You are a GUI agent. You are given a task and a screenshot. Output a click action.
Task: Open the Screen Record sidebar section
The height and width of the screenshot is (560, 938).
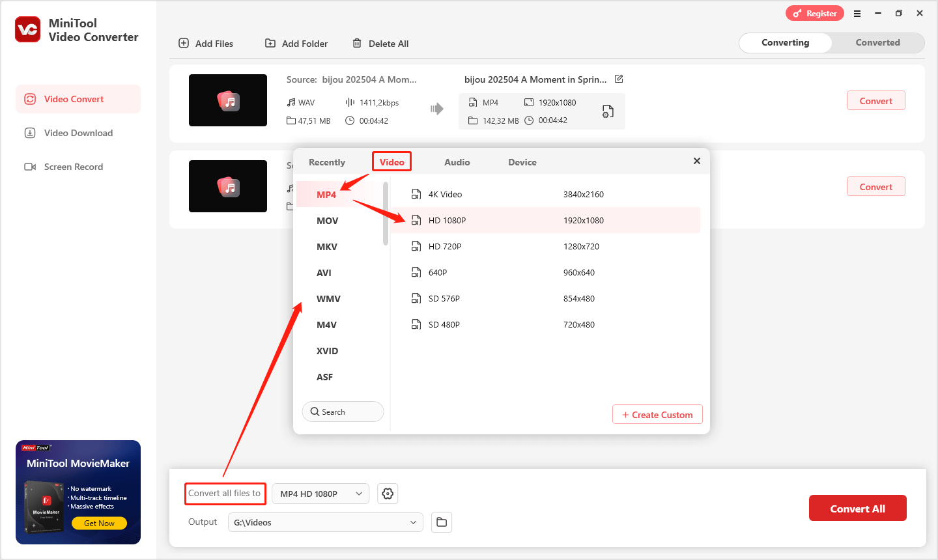(78, 167)
